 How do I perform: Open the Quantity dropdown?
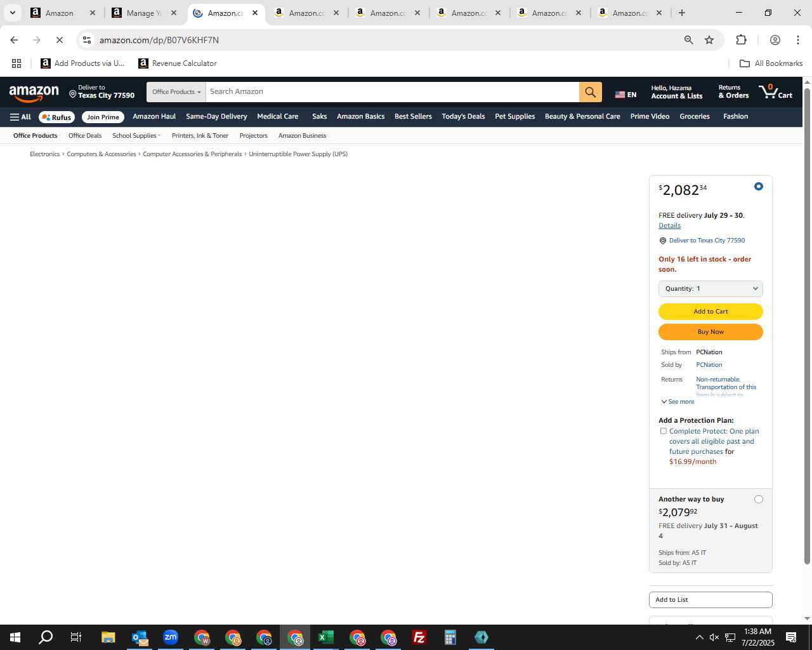(x=710, y=289)
